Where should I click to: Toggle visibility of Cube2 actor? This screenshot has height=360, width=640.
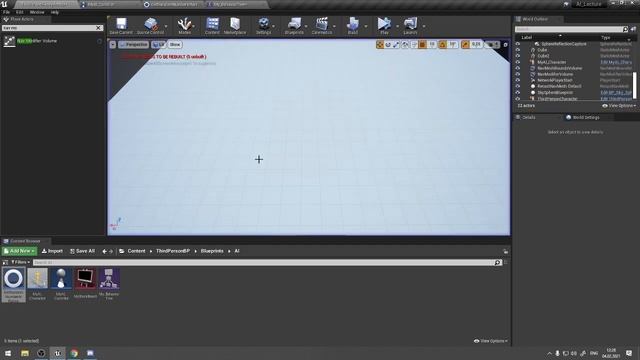click(518, 56)
